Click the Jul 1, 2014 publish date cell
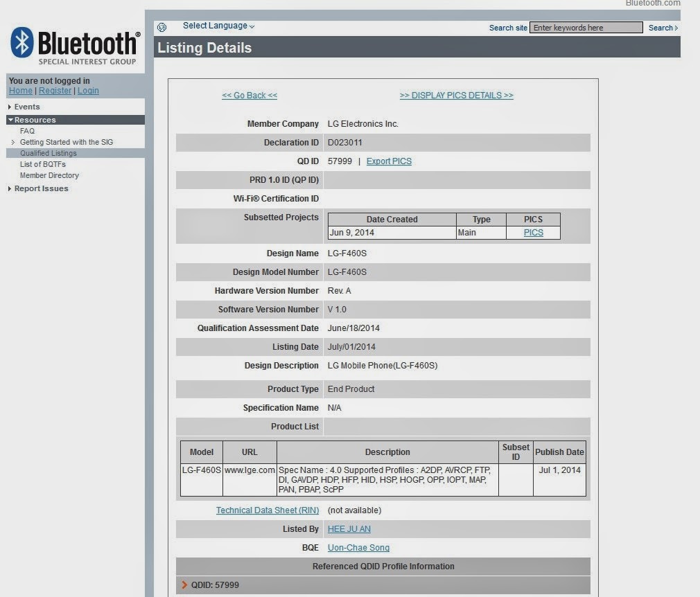700x597 pixels. click(x=559, y=480)
